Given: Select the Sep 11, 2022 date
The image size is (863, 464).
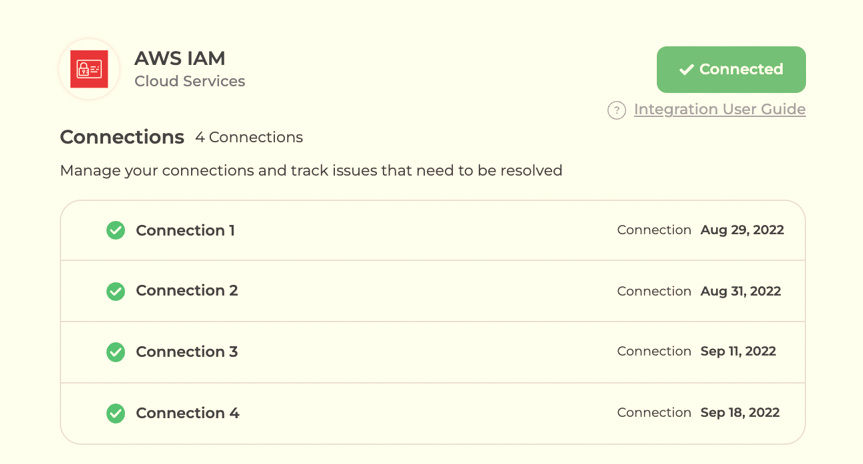Looking at the screenshot, I should [738, 351].
